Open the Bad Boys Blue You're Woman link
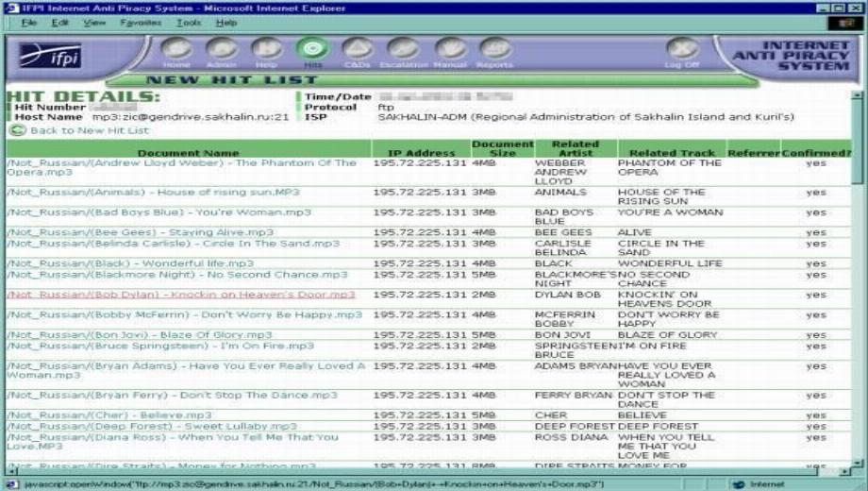Screen dimensions: 868x491 (159, 212)
